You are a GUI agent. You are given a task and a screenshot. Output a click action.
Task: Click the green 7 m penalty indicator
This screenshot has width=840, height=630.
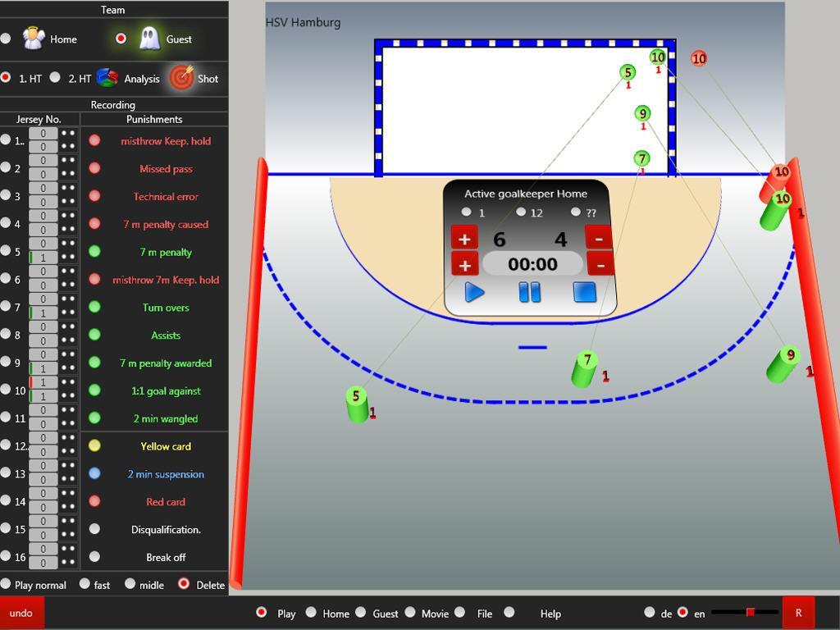pyautogui.click(x=95, y=251)
